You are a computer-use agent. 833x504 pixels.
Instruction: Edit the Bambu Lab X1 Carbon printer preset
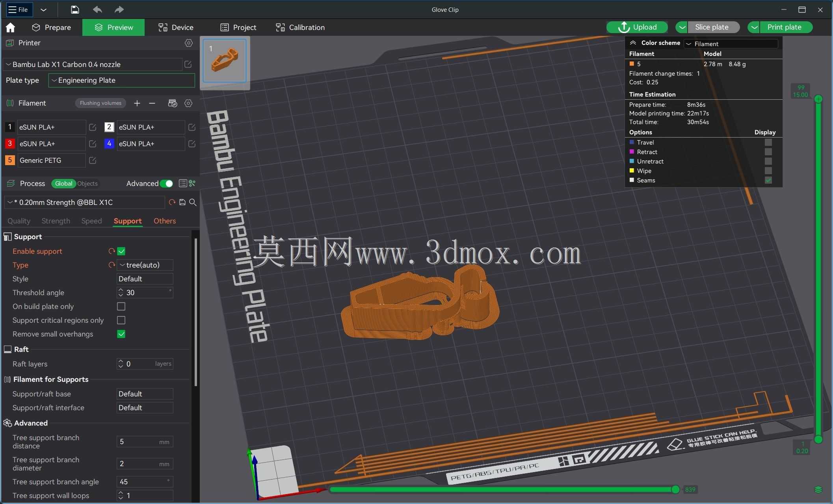pos(188,64)
